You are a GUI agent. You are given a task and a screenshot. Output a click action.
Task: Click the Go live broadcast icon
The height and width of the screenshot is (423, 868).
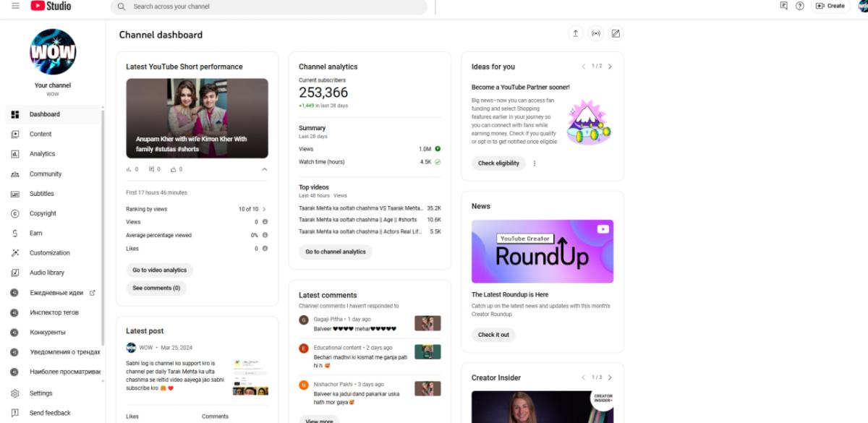[596, 33]
